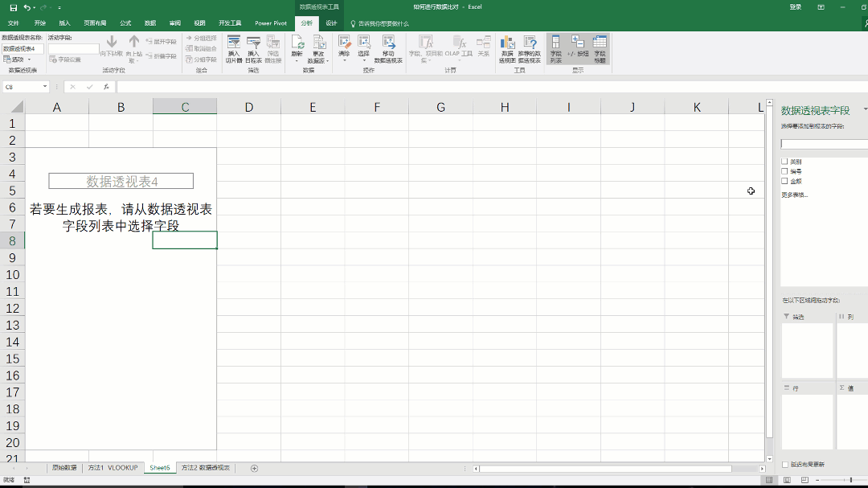The height and width of the screenshot is (488, 868).
Task: Open Recommended PivotTables (推荐的数据透视表) icon
Action: tap(529, 47)
